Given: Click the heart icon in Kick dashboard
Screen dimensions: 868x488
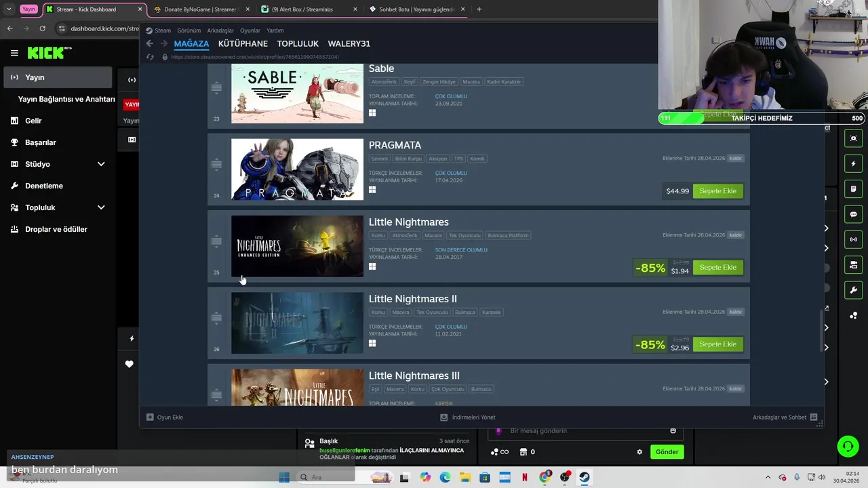Looking at the screenshot, I should point(129,364).
